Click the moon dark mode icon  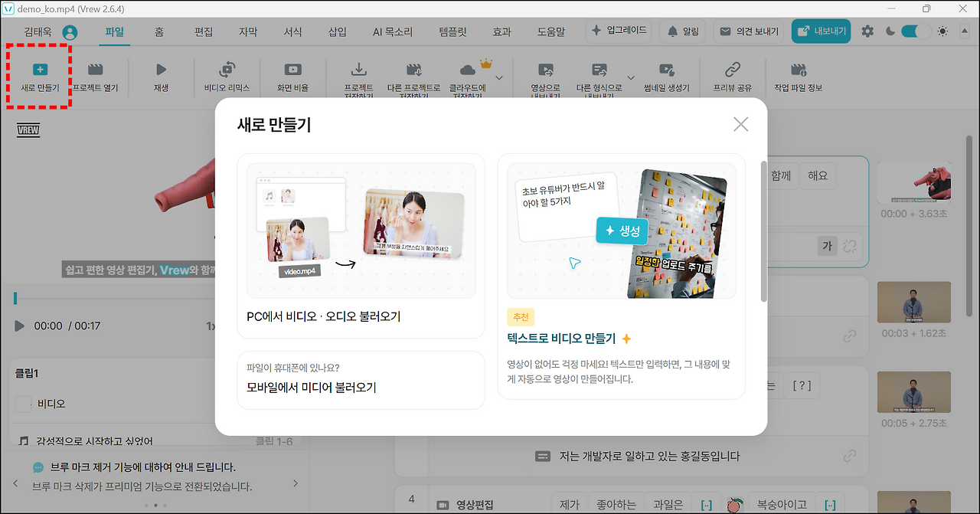click(x=890, y=31)
